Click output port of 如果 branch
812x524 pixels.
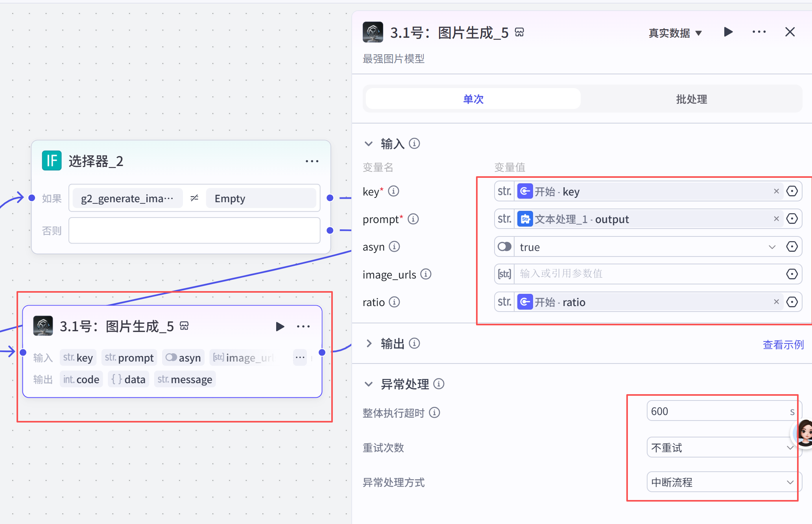click(330, 198)
